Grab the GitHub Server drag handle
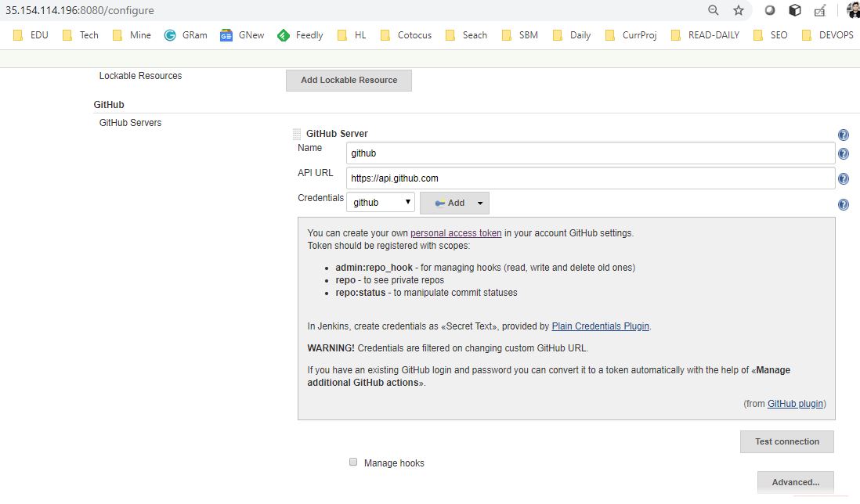Viewport: 860px width, 504px height. (297, 134)
